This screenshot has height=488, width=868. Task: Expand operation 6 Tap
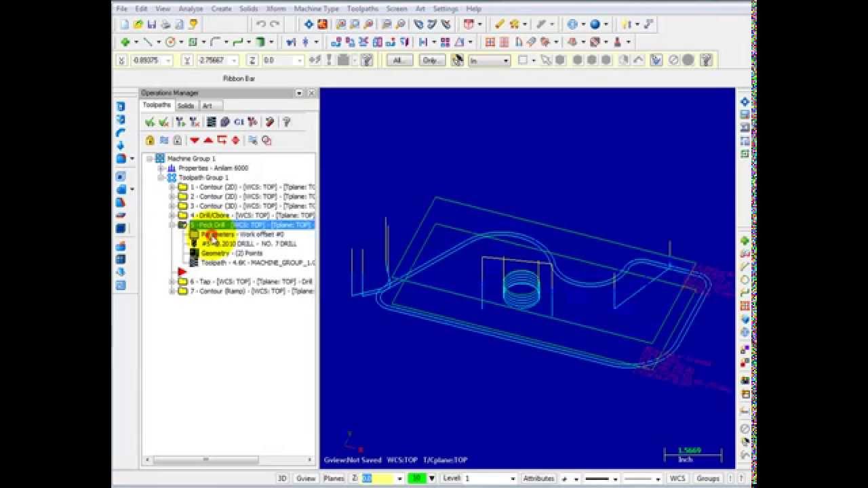click(x=172, y=281)
